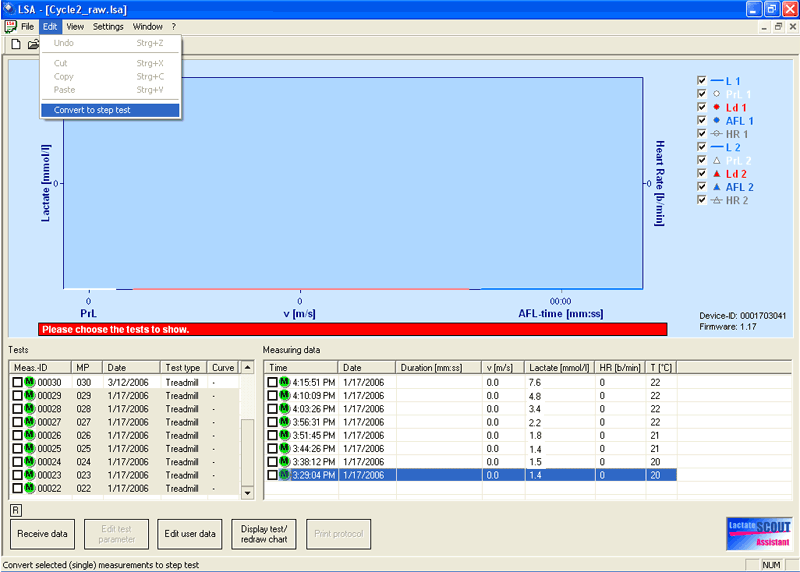Check the box for test 00028
This screenshot has height=572, width=800.
(17, 409)
